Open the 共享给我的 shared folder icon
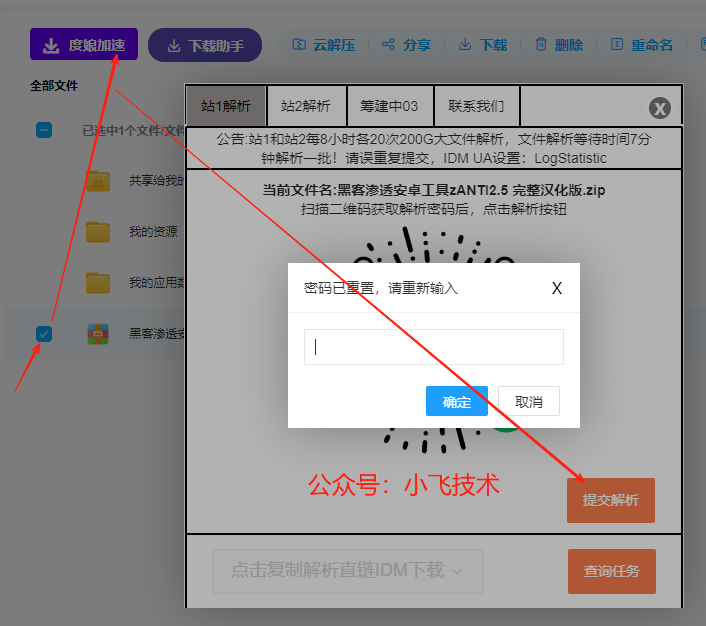The height and width of the screenshot is (626, 706). coord(98,181)
